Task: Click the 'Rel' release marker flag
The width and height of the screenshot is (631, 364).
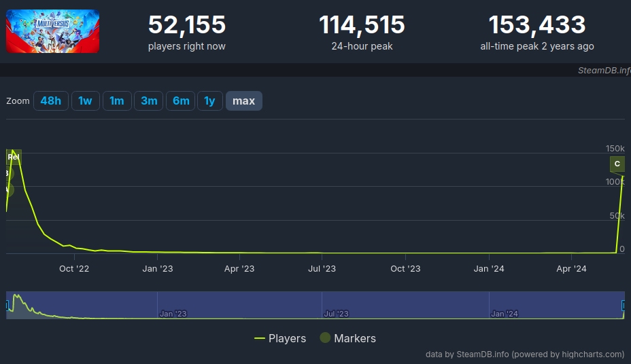Action: pyautogui.click(x=14, y=157)
